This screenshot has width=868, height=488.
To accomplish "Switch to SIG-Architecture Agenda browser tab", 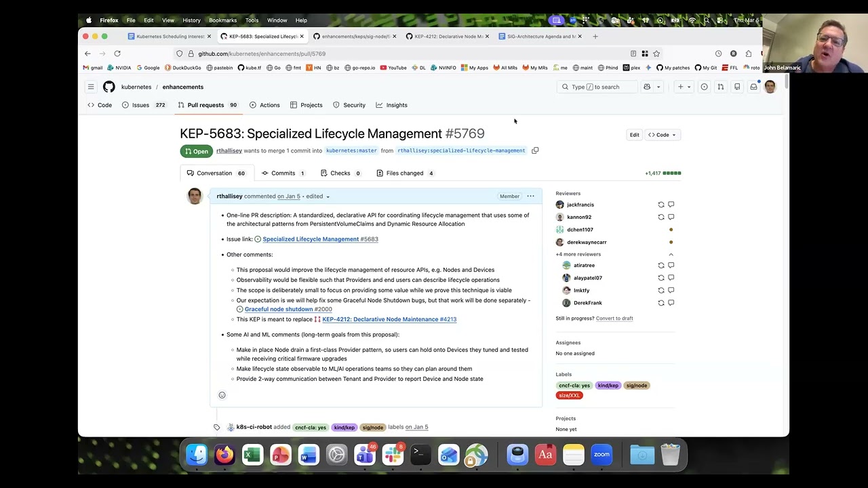I will 539,37.
